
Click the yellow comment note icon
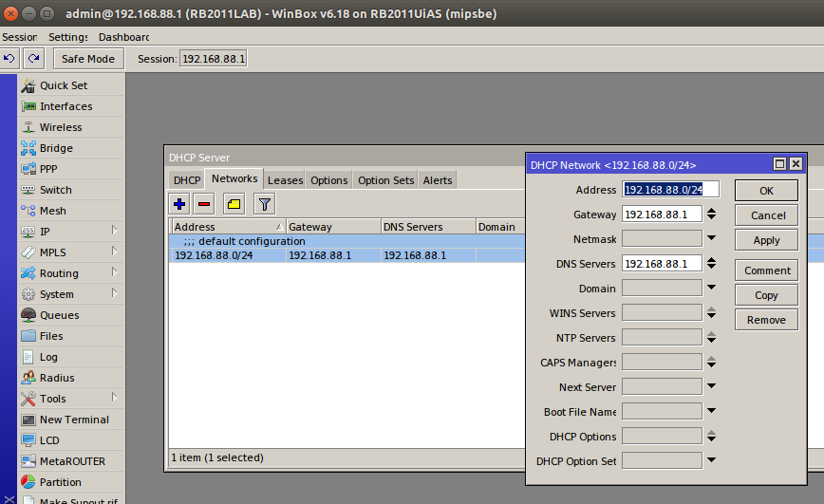coord(234,204)
